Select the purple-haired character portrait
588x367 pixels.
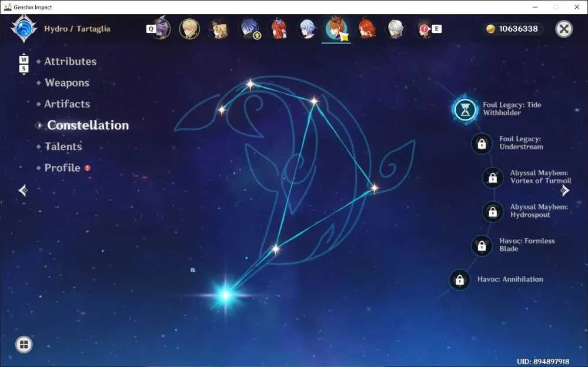162,28
